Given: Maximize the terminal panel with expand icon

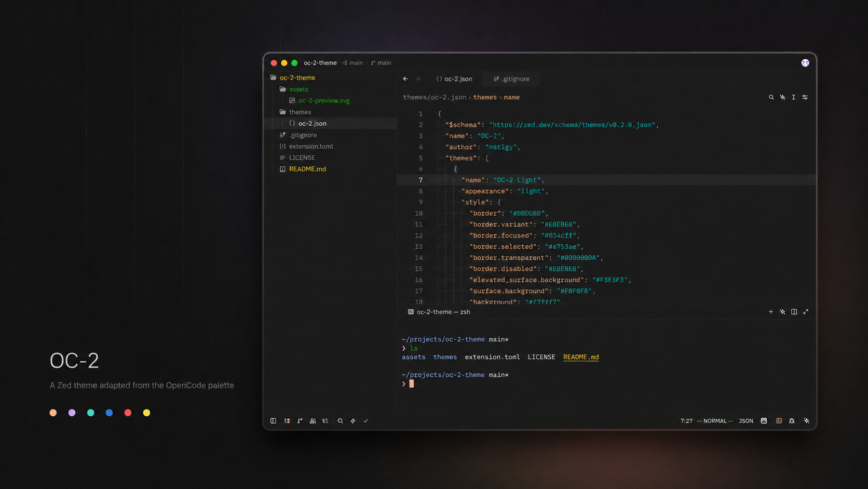Looking at the screenshot, I should tap(806, 312).
